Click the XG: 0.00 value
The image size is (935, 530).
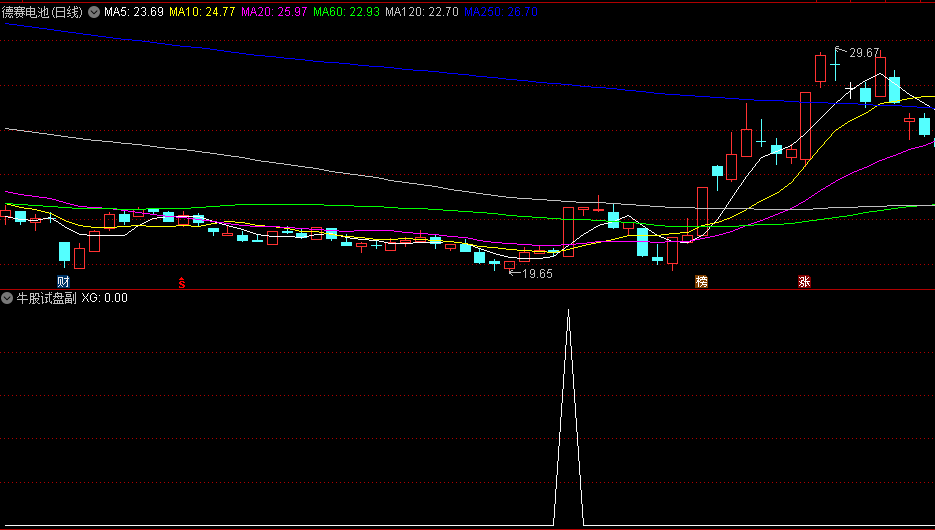pyautogui.click(x=104, y=298)
